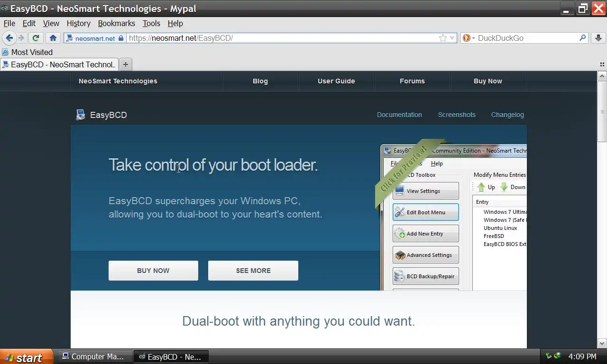This screenshot has width=607, height=364.
Task: Bookmark this page with the star icon
Action: 443,38
